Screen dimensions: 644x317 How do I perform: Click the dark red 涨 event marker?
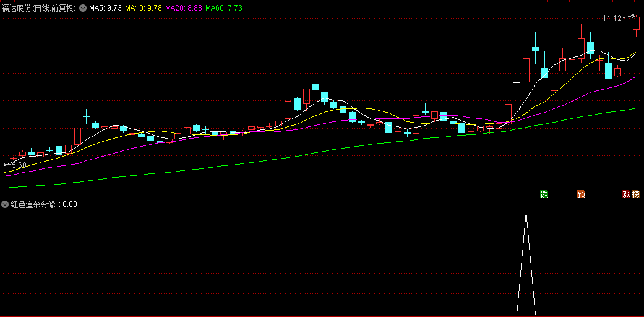pos(626,194)
